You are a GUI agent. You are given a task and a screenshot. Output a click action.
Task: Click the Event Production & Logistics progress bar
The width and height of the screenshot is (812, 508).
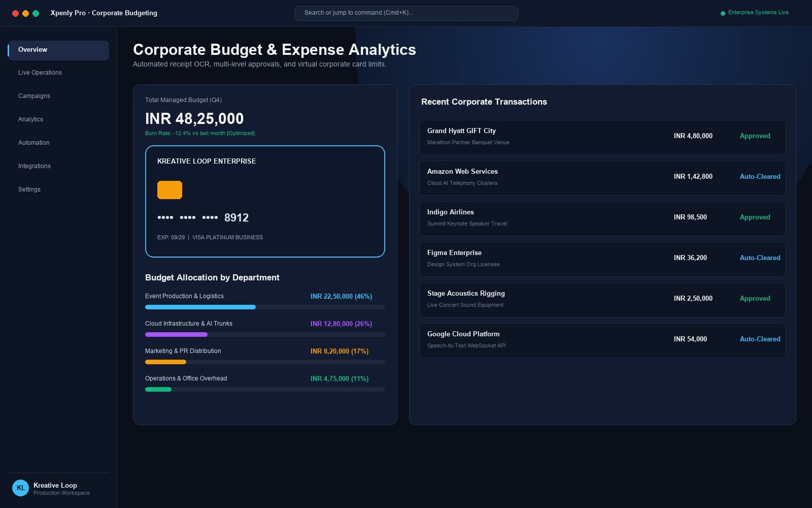[x=265, y=307]
